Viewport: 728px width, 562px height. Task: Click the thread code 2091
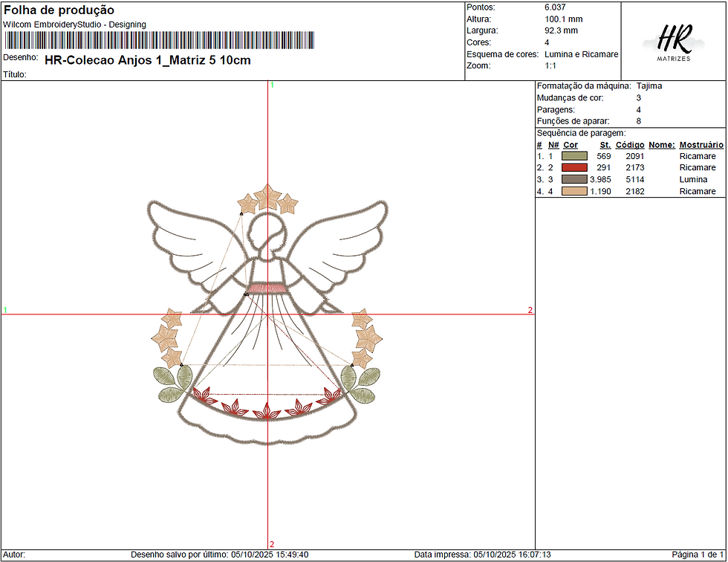click(634, 156)
